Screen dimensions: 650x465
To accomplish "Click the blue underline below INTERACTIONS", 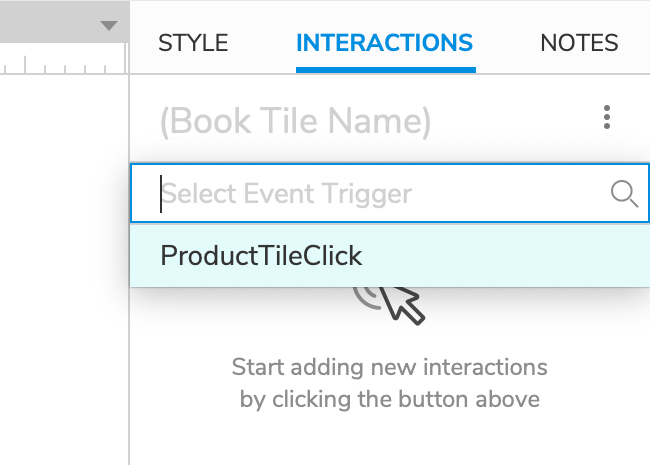I will [x=386, y=70].
